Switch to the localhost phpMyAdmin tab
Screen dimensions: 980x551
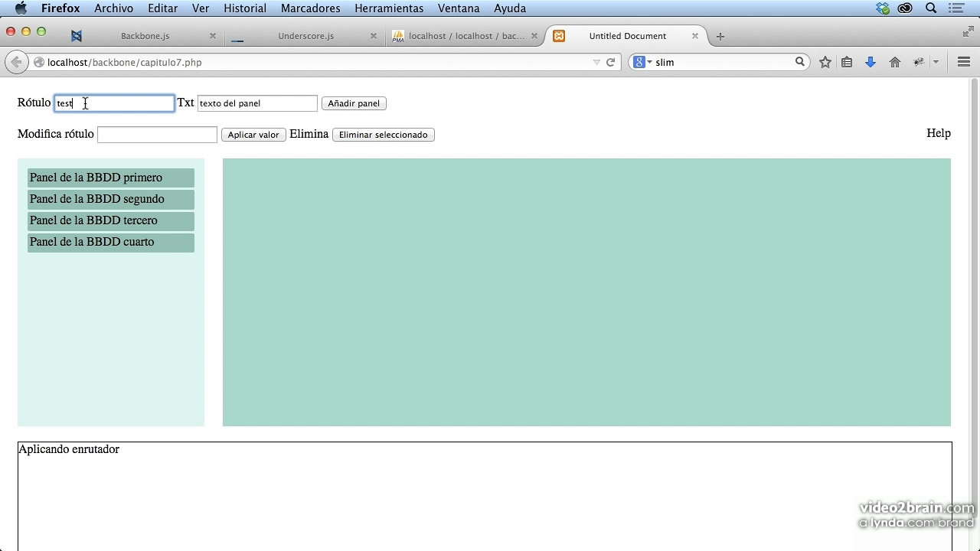(x=465, y=36)
